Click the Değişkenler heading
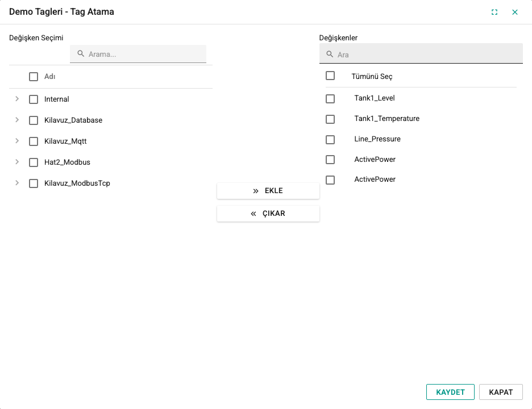 tap(338, 38)
